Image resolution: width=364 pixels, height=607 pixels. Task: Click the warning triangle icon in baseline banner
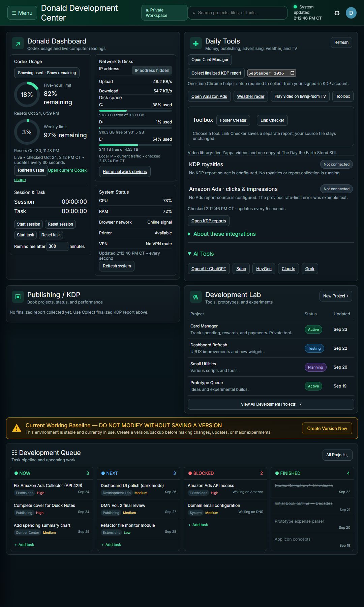click(17, 428)
